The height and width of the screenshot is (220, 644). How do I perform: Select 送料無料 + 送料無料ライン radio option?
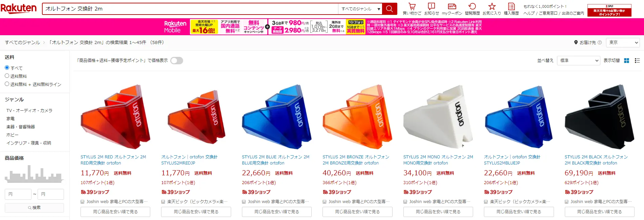tap(7, 84)
